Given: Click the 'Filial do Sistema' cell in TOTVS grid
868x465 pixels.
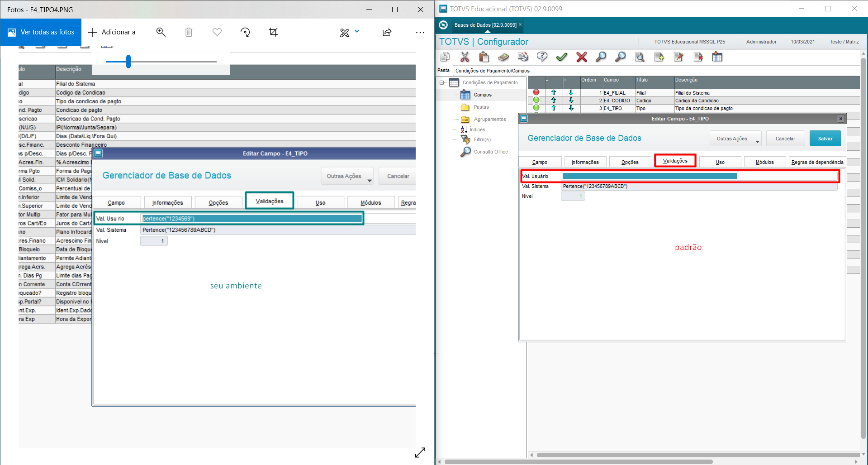Looking at the screenshot, I should click(x=767, y=93).
